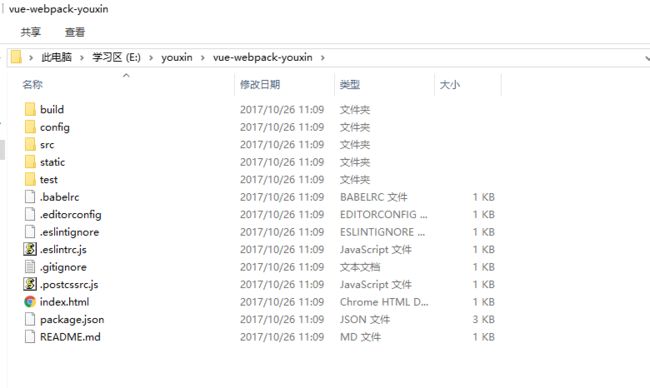Viewport: 650px width, 388px height.
Task: Sort files by 大小 column header
Action: pos(450,85)
